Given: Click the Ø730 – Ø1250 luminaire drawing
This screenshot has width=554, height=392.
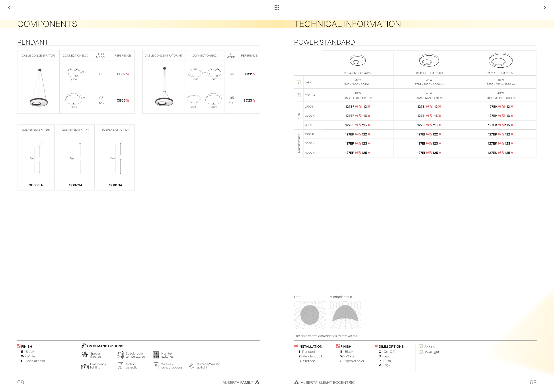Looking at the screenshot, I should [x=500, y=60].
